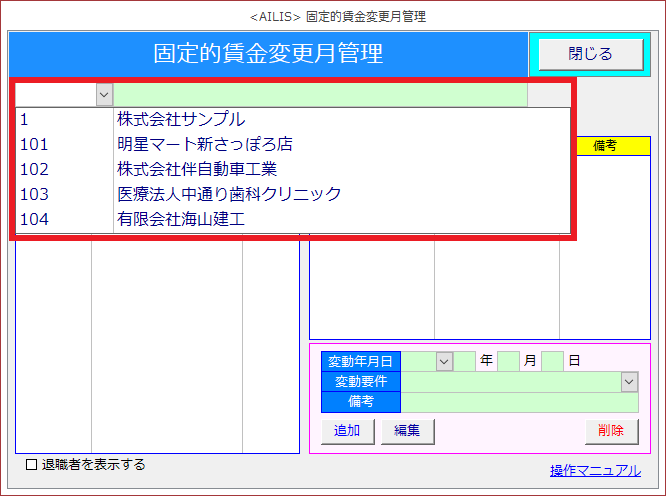The width and height of the screenshot is (666, 496).
Task: Click the 追加 button
Action: (347, 431)
